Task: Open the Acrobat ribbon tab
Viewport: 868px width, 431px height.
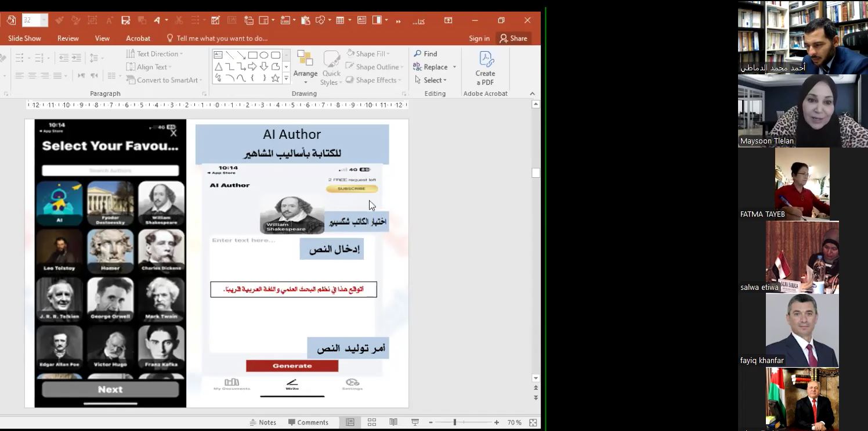Action: click(138, 38)
